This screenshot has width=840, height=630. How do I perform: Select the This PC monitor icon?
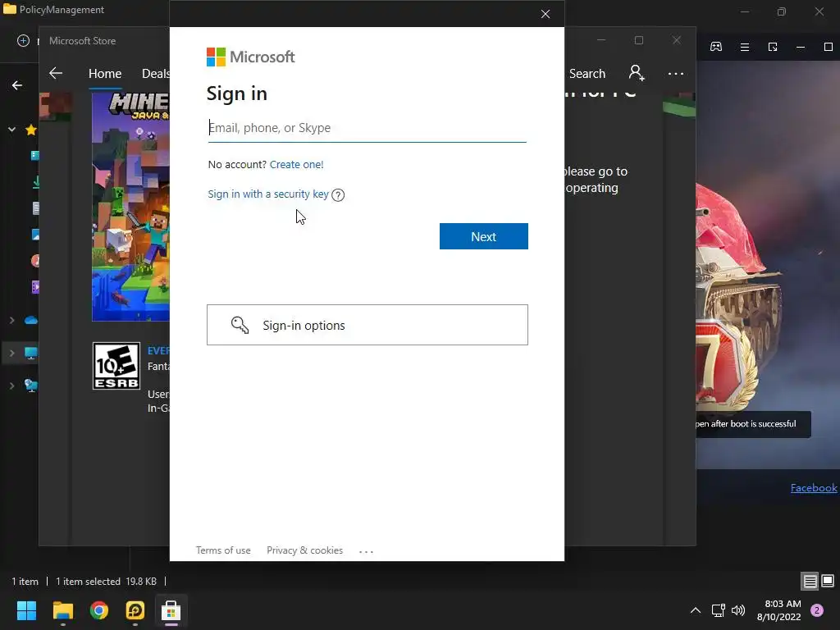pyautogui.click(x=31, y=353)
